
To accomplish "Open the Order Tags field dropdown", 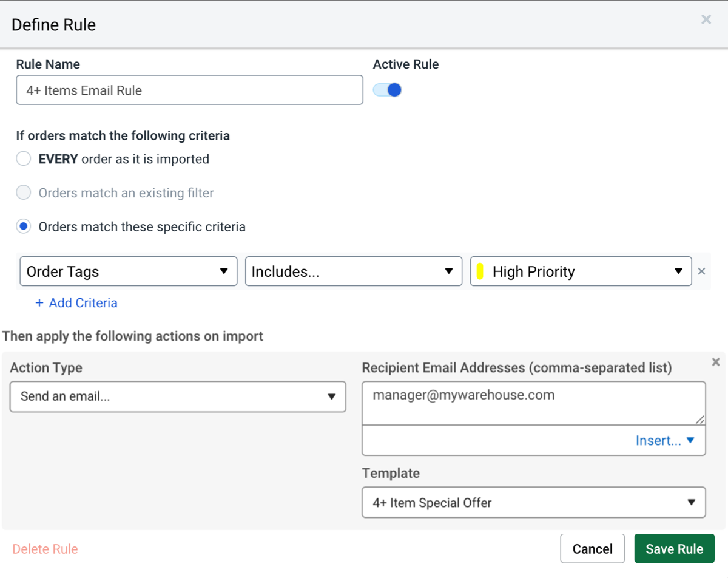I will coord(129,271).
